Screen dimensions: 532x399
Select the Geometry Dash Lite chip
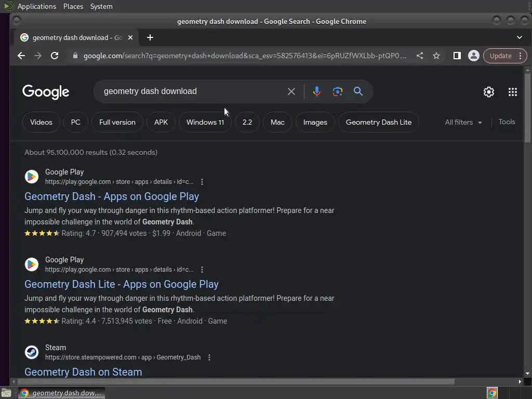(x=379, y=122)
